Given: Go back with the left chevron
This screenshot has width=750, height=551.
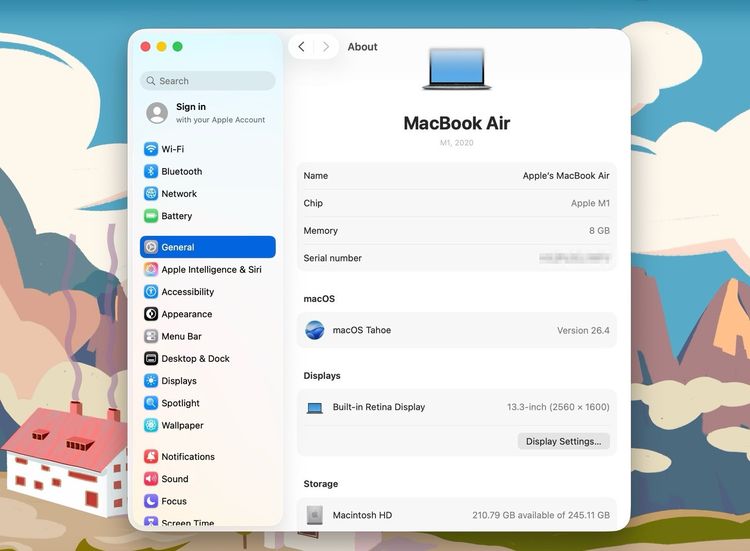Looking at the screenshot, I should pyautogui.click(x=301, y=46).
